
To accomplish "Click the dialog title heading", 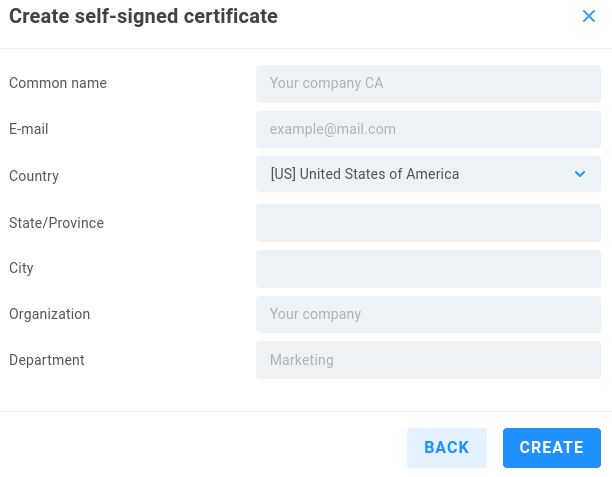I will click(143, 16).
